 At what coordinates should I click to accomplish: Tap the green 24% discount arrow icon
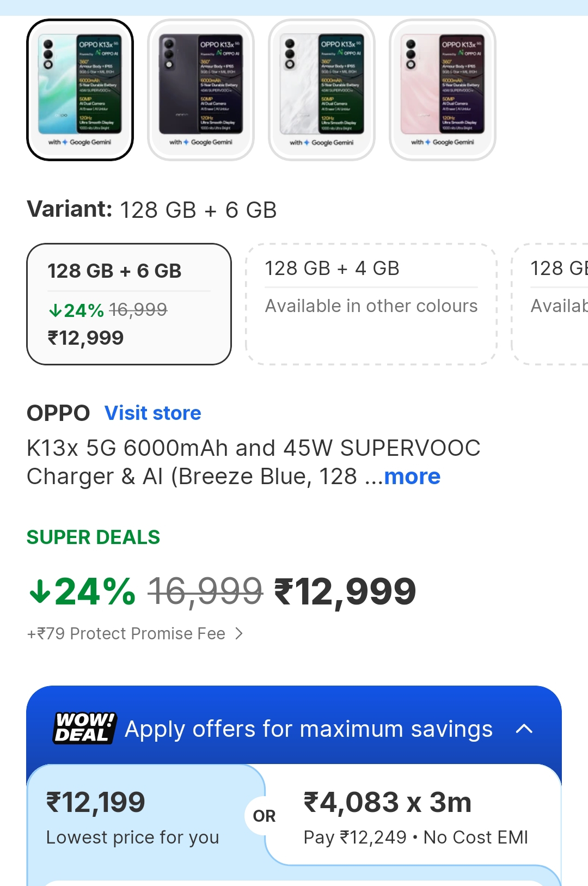pos(40,592)
